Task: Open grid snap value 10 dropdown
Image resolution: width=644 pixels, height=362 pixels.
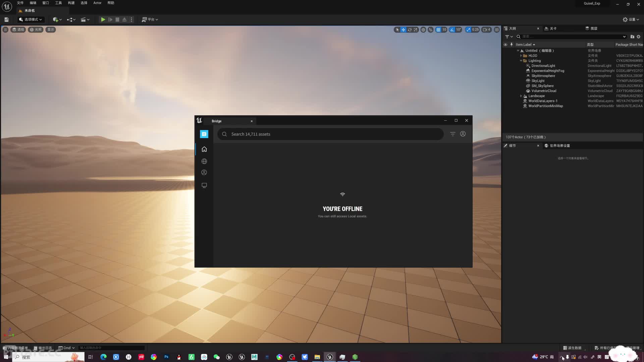Action: (x=444, y=29)
